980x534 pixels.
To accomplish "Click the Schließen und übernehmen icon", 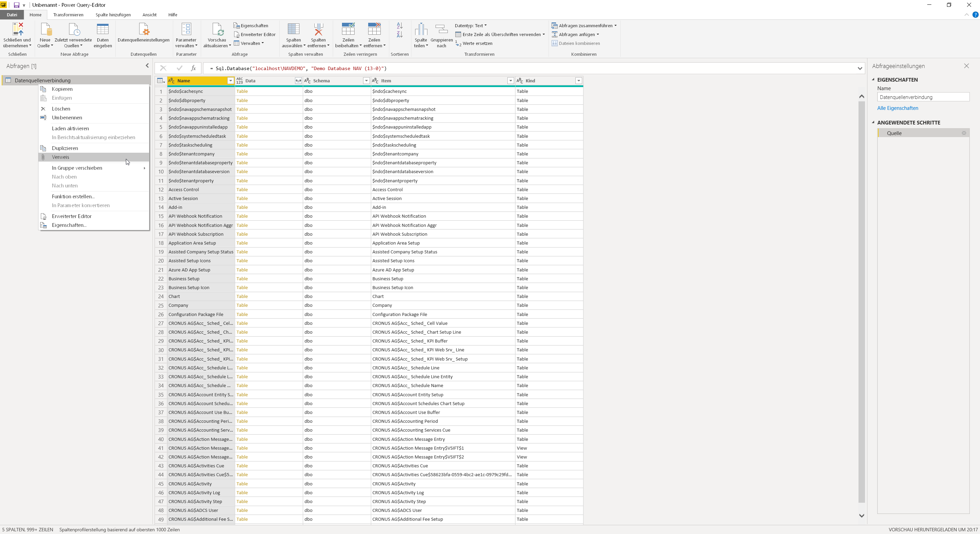I will (17, 29).
